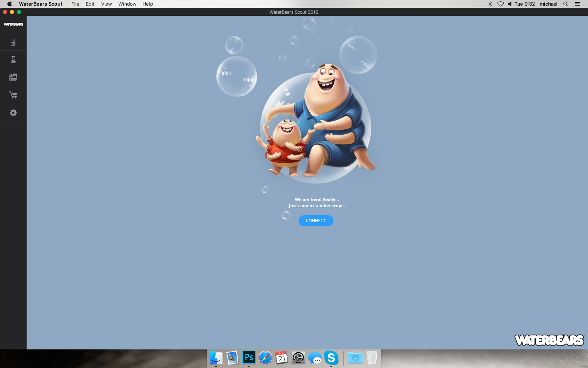
Task: Click the WaterBears logo in sidebar
Action: pyautogui.click(x=13, y=24)
